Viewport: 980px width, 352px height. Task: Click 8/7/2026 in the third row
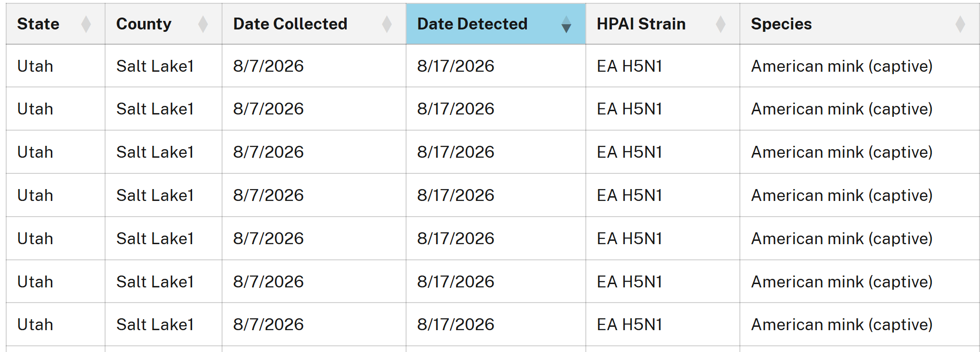[268, 152]
